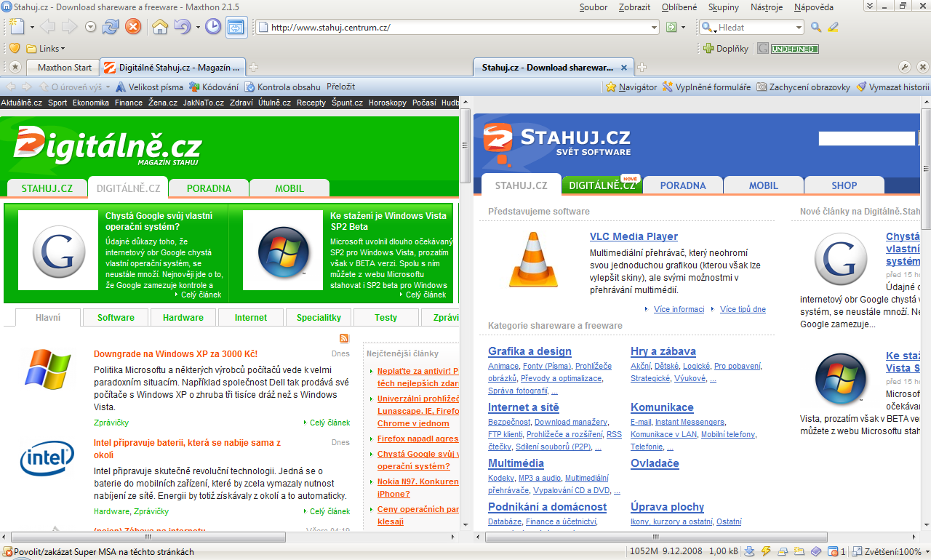Viewport: 931px width, 560px height.
Task: Open SHOP tab on Stahuj.cz page
Action: tap(844, 185)
